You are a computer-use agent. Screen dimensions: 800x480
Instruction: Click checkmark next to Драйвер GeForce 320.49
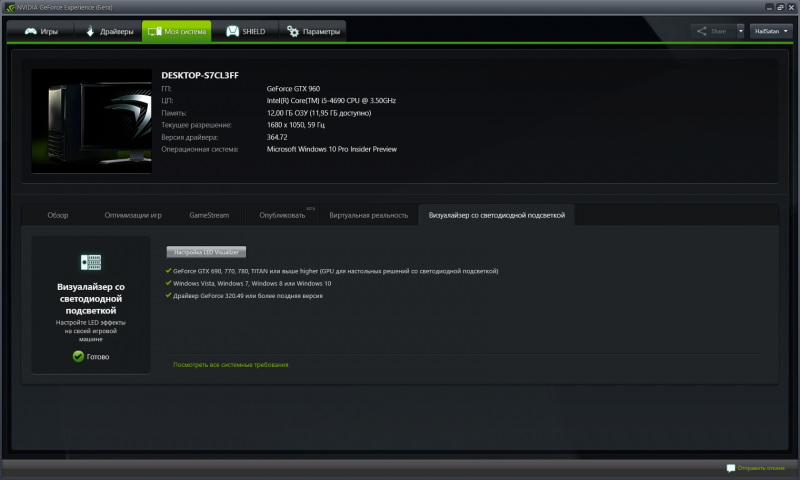[x=168, y=295]
